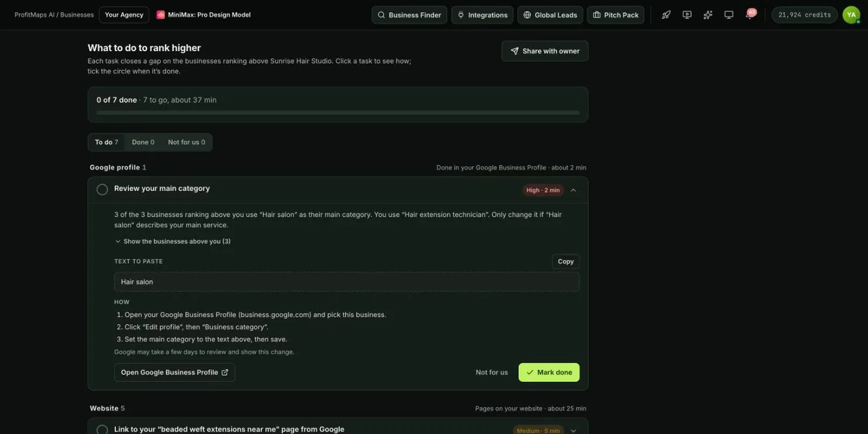The image size is (868, 434).
Task: Click the 'Website 5' section heading
Action: (107, 408)
